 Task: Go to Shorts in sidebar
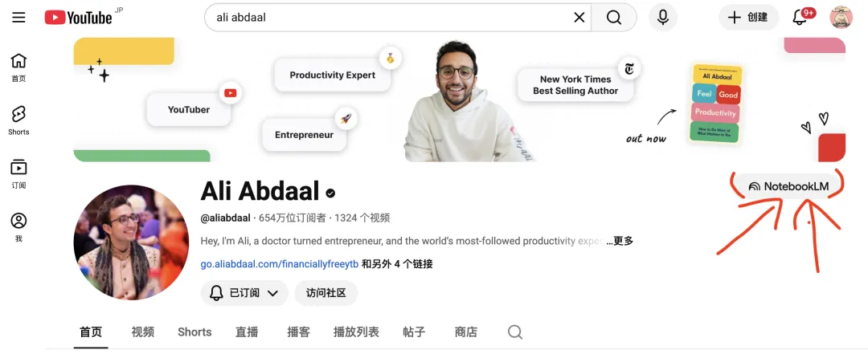(18, 120)
